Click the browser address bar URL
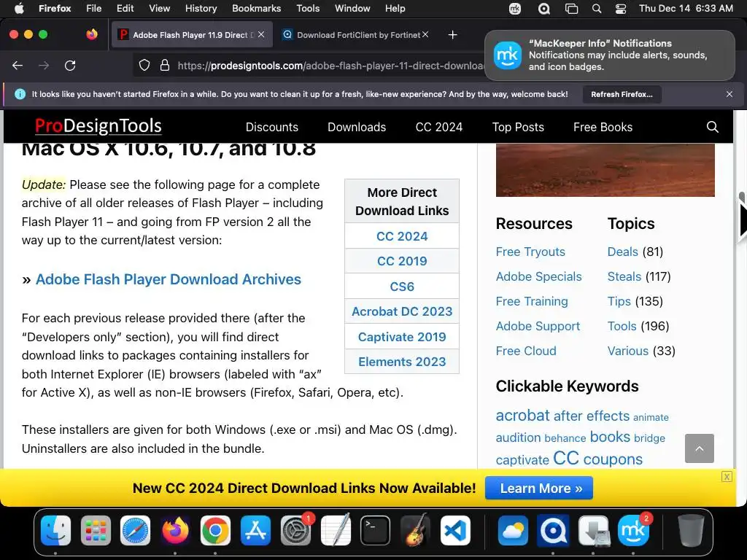The image size is (747, 560). tap(329, 66)
